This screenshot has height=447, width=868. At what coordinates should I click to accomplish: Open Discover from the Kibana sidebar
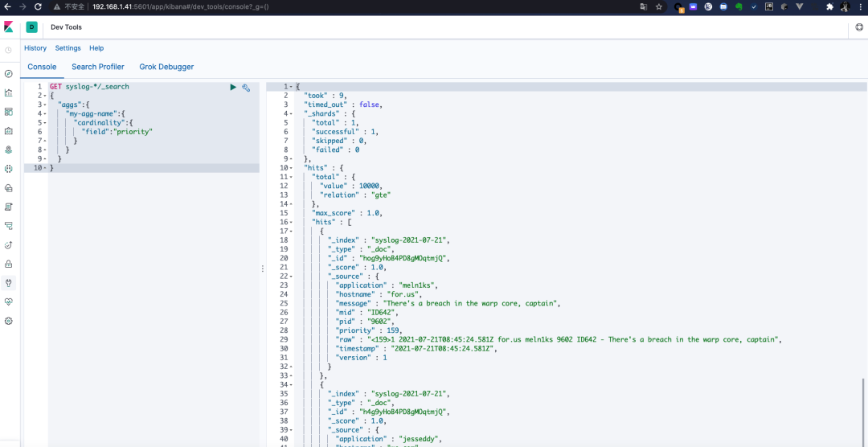(9, 73)
